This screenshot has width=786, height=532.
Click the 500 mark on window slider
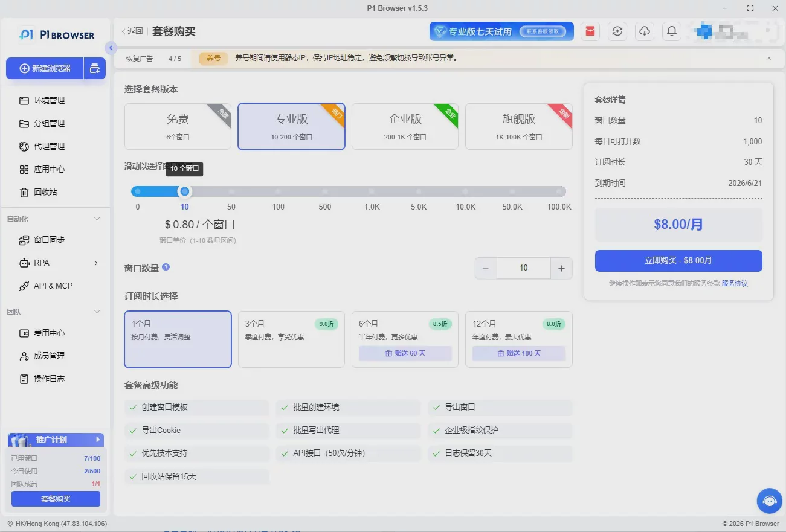(325, 191)
